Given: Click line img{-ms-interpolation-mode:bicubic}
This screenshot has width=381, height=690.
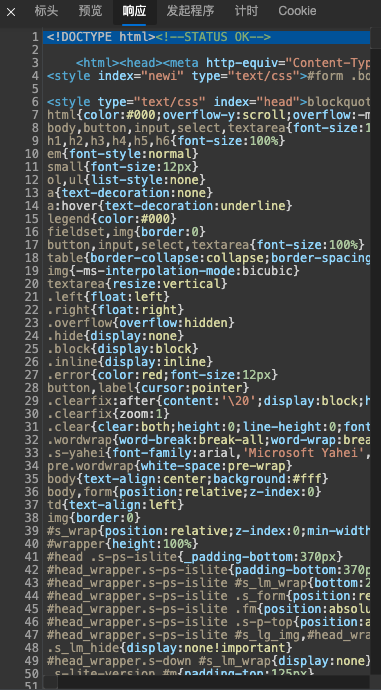Looking at the screenshot, I should 174,271.
